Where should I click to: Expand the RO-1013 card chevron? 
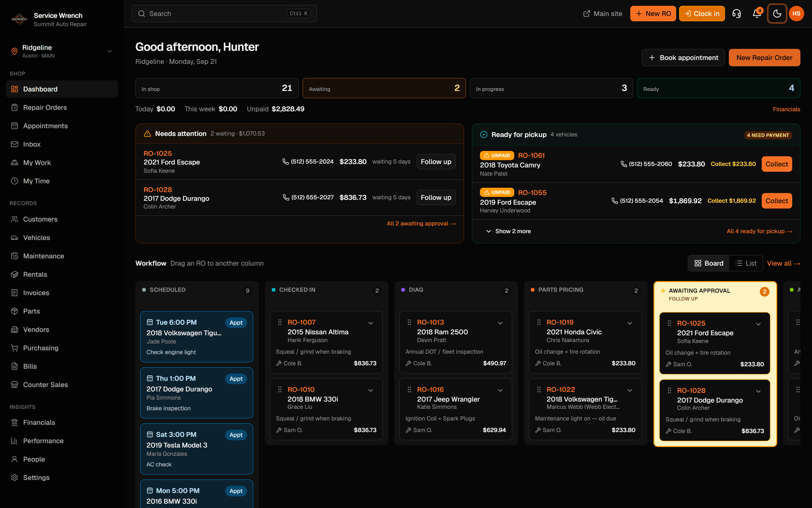(x=500, y=323)
